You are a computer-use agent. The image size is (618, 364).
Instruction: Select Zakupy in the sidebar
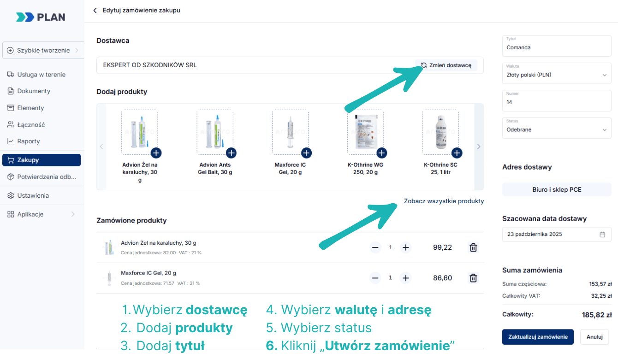(x=42, y=160)
